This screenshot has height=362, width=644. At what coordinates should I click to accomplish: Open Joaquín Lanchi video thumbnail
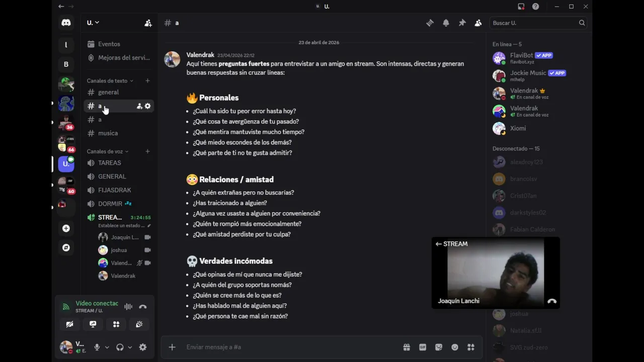click(x=496, y=273)
